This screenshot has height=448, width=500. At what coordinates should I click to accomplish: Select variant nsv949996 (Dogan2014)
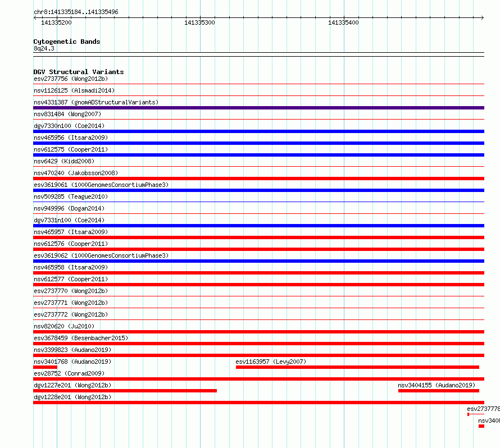coord(69,208)
